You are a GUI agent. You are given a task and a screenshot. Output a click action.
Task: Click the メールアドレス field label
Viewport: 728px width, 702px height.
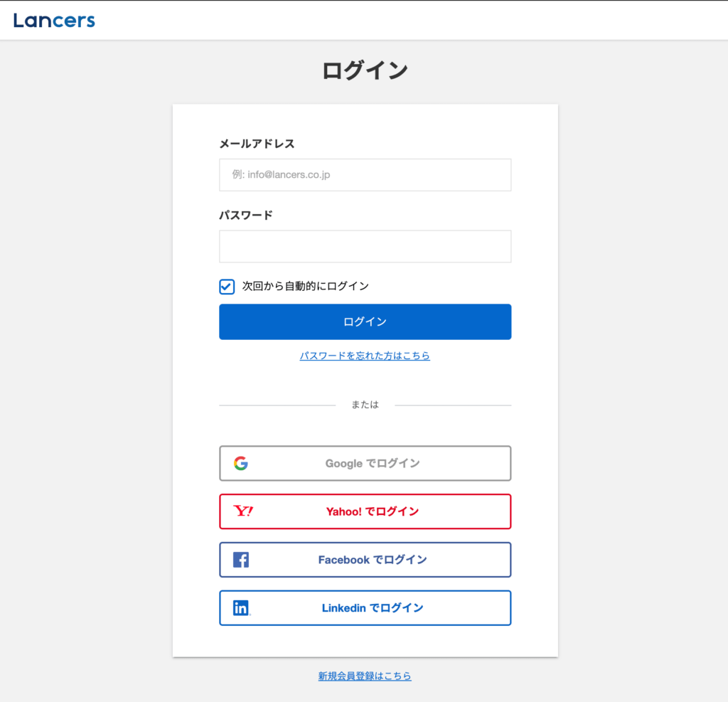(x=258, y=144)
